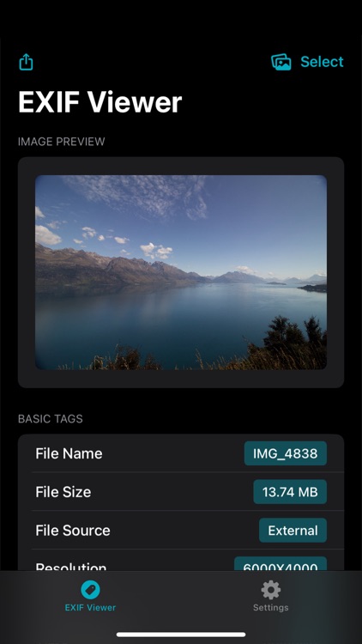The height and width of the screenshot is (644, 362).
Task: Tap the IMAGE PREVIEW section header
Action: coord(62,142)
